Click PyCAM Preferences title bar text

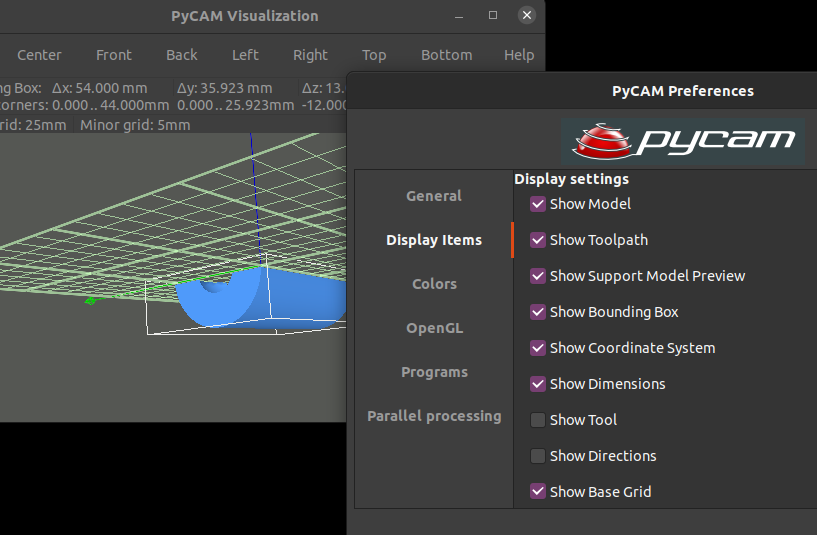pos(683,91)
